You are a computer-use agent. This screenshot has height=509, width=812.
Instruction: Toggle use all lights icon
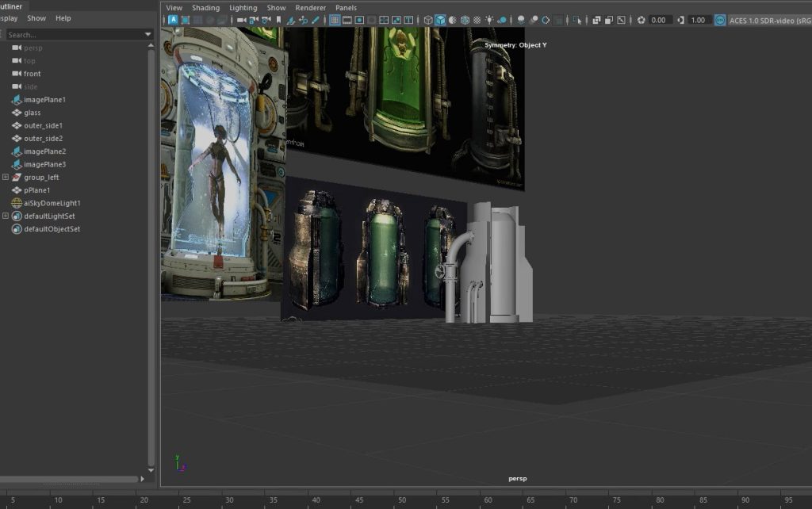489,20
